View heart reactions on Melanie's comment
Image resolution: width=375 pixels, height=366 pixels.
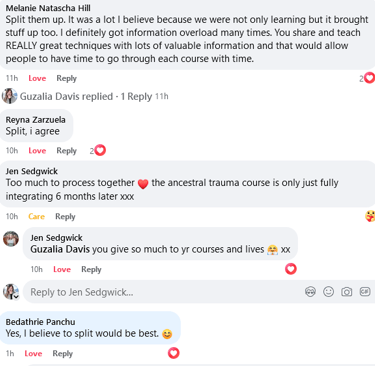pos(367,78)
